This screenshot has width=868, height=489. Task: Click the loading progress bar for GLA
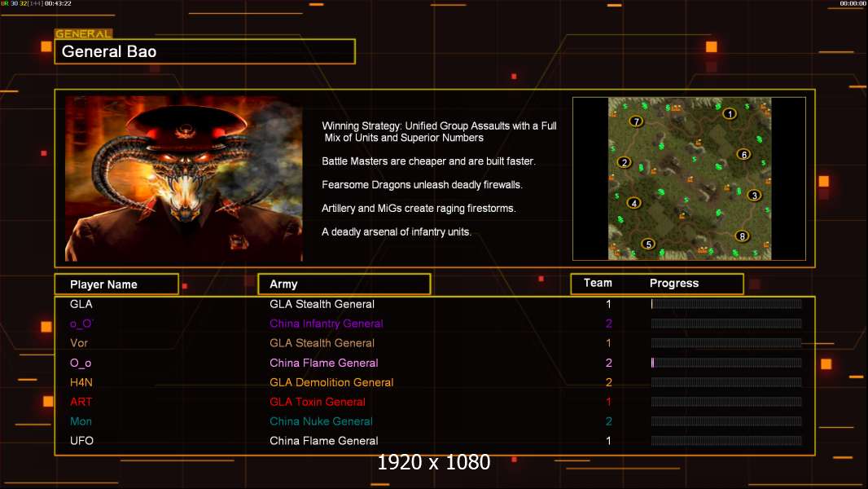click(726, 304)
